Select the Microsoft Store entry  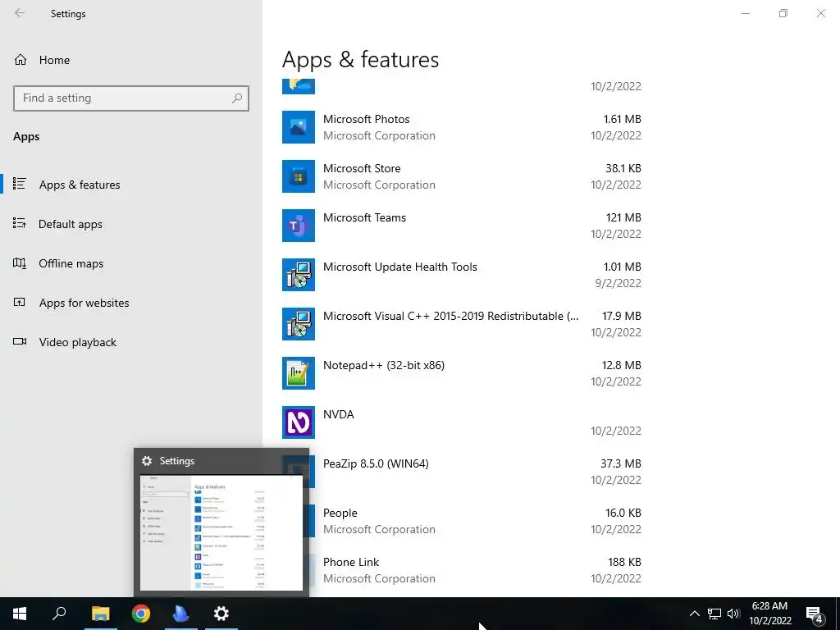462,176
